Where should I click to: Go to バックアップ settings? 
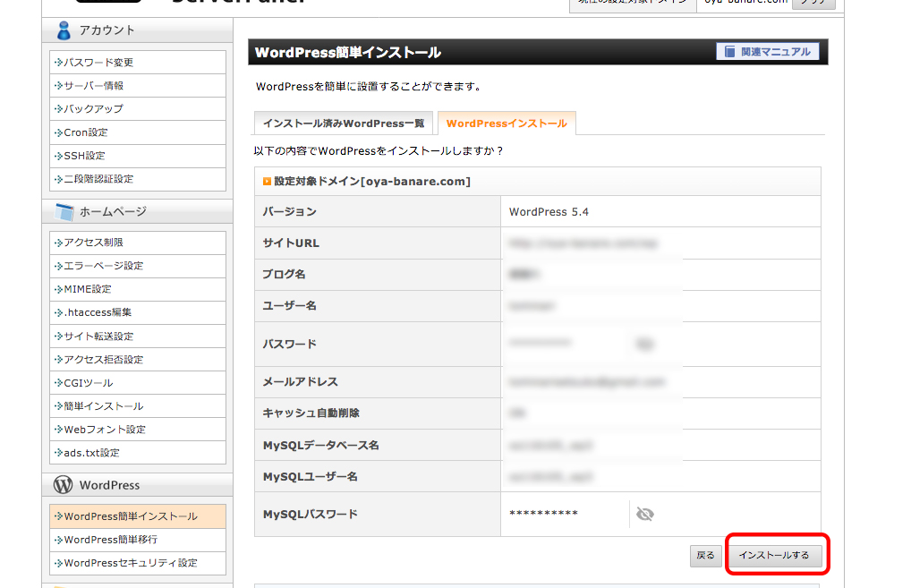tap(138, 108)
